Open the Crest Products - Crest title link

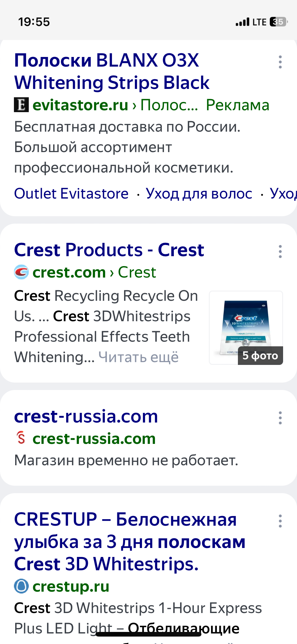coord(109,250)
